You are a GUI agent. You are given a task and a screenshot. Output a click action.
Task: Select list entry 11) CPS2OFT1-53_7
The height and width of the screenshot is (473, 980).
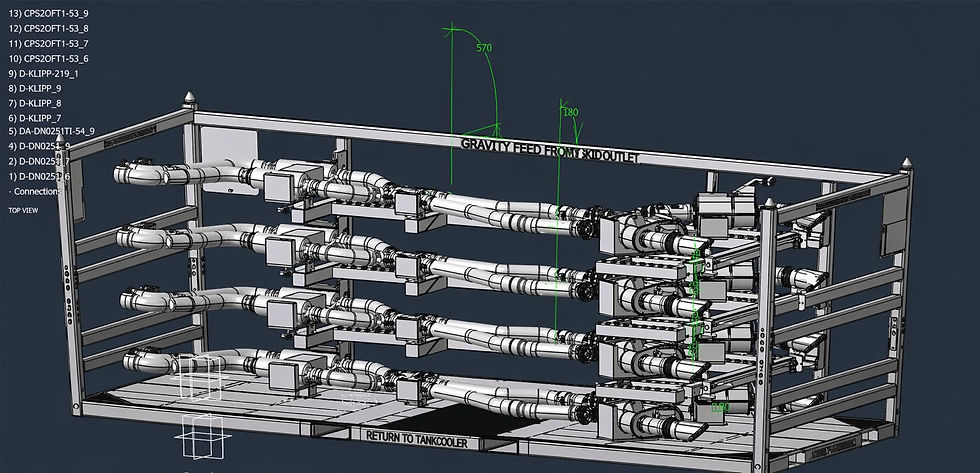48,43
